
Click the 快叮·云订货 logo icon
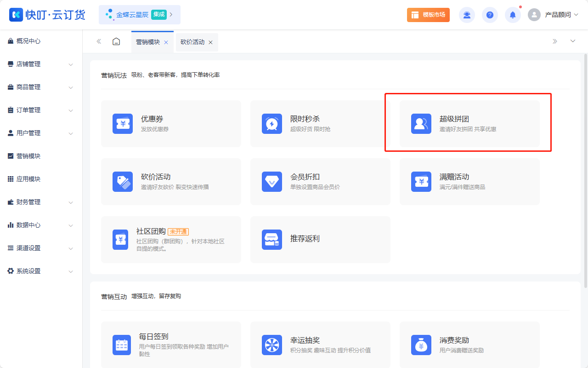click(16, 15)
